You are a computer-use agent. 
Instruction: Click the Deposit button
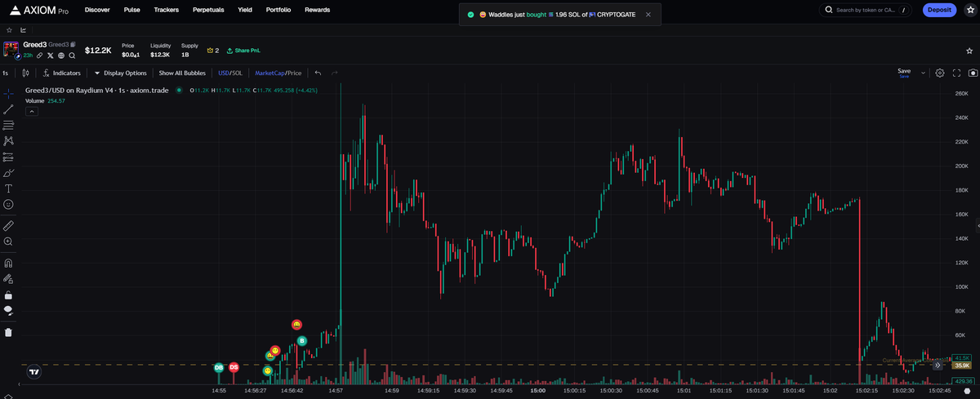pos(938,10)
